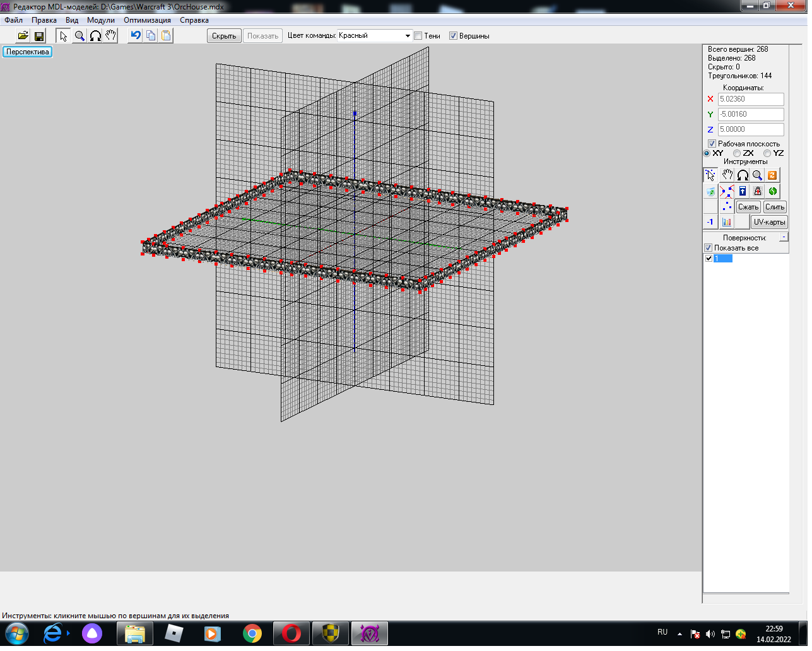Click the weld vertices icon with red lines
The height and width of the screenshot is (651, 812).
(x=727, y=191)
